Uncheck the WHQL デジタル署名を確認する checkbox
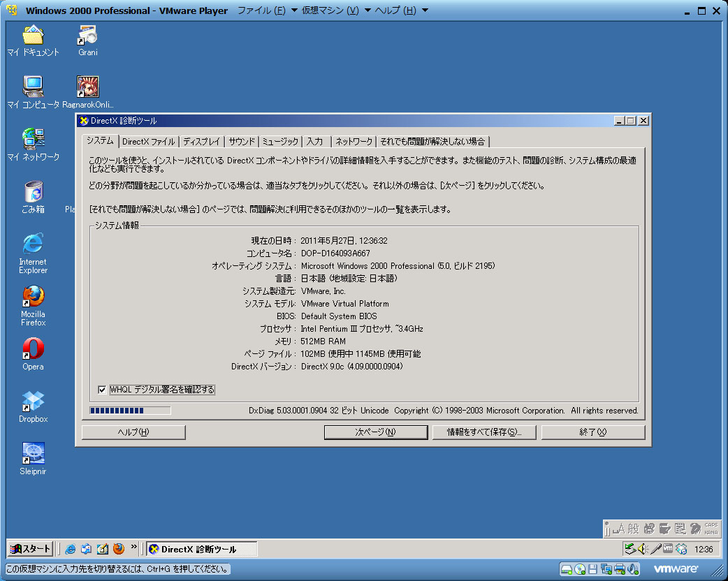 [x=102, y=390]
